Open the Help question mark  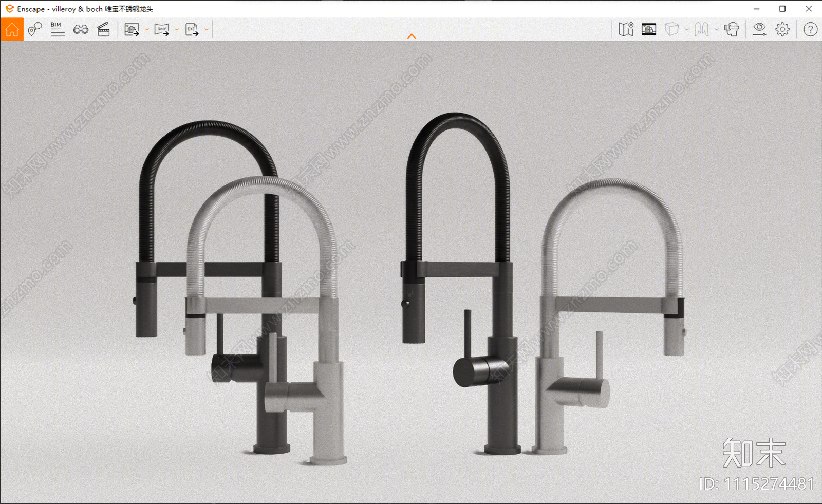(x=810, y=29)
